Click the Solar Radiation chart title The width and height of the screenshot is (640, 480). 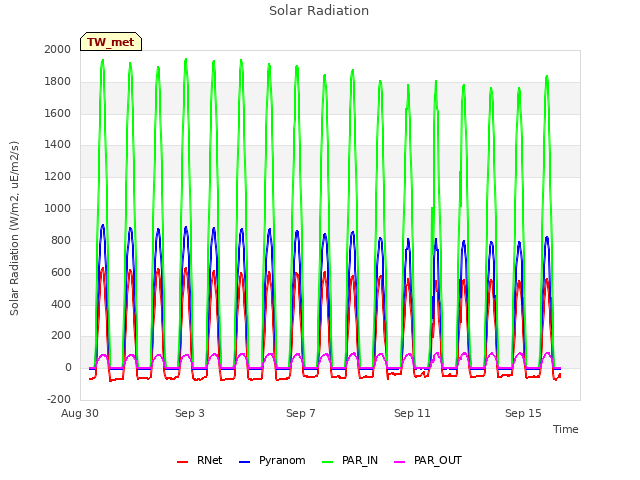point(319,11)
